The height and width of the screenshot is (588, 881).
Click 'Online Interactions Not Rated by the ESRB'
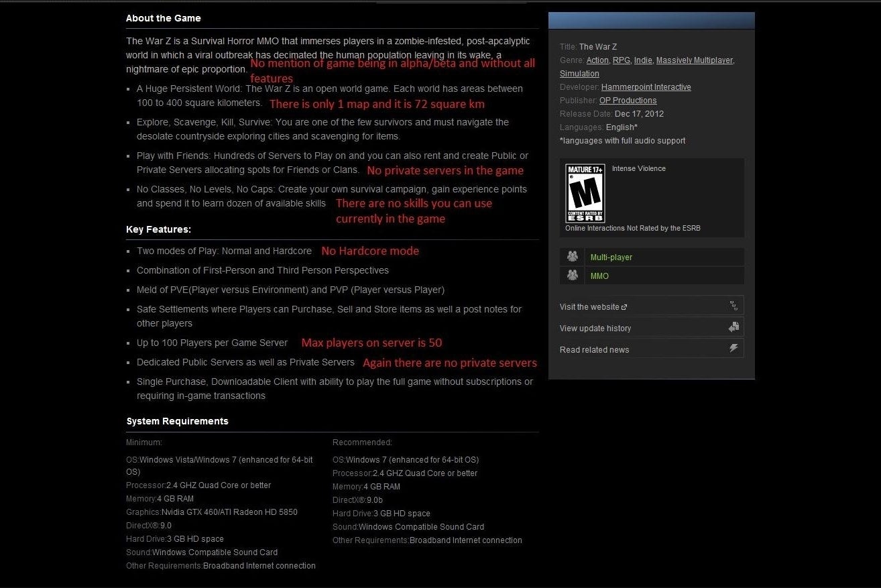[633, 228]
